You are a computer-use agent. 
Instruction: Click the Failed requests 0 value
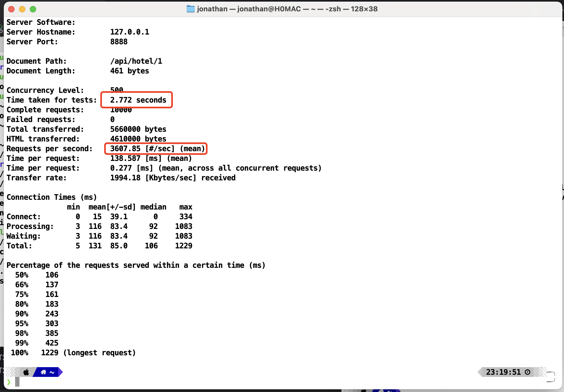(x=112, y=120)
